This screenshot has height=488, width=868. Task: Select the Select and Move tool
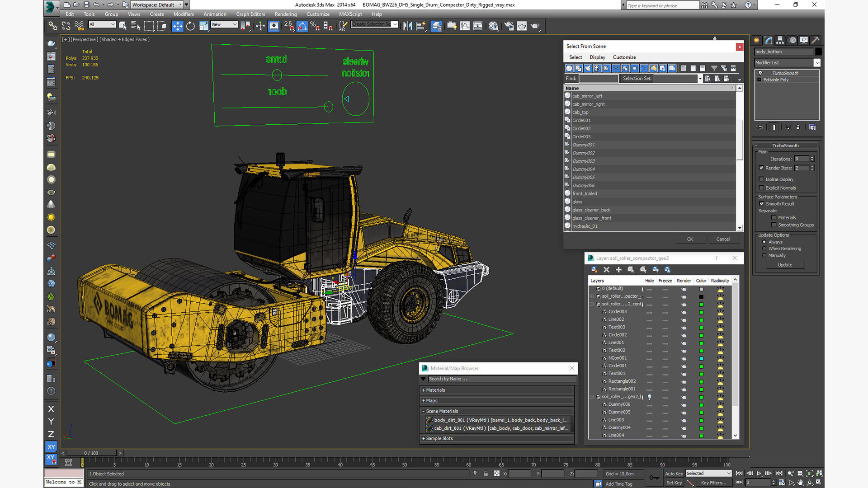point(177,26)
